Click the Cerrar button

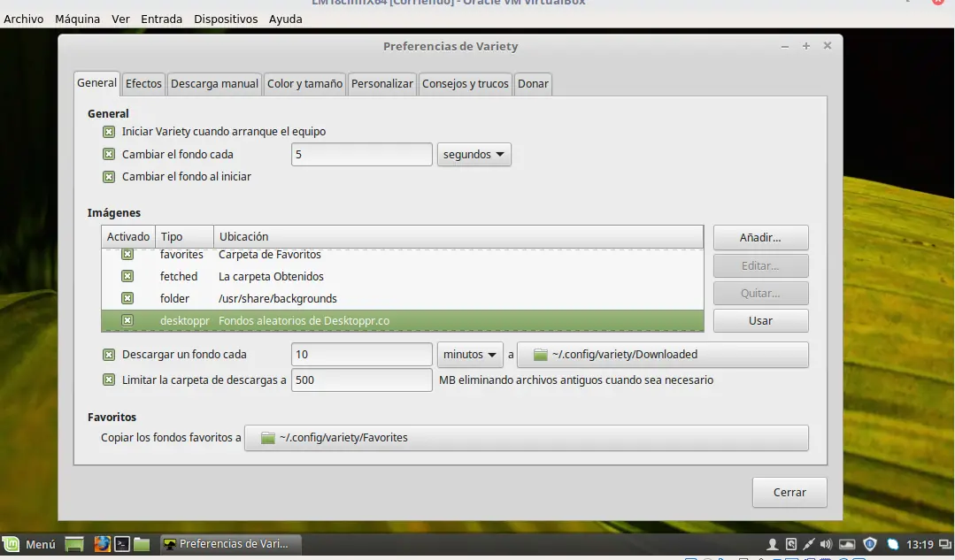click(790, 493)
